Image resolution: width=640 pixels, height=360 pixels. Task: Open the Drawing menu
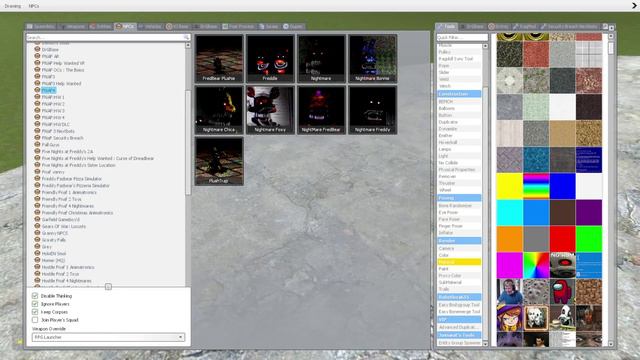pyautogui.click(x=13, y=6)
